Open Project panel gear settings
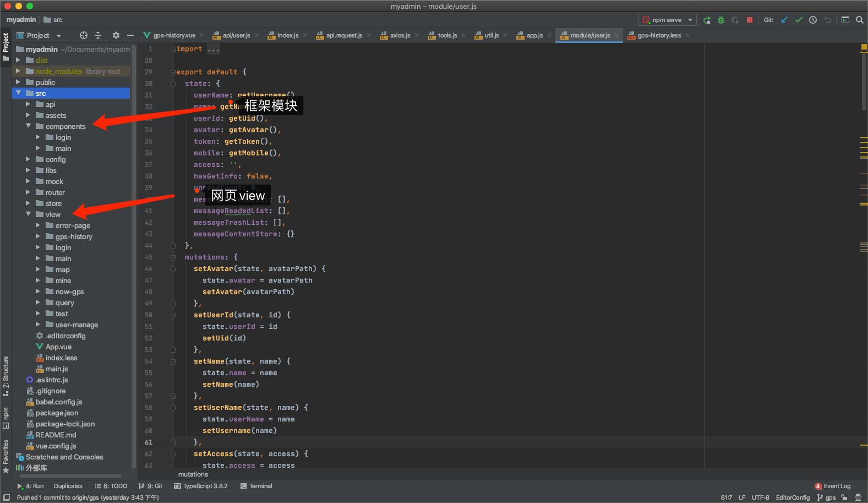The width and height of the screenshot is (868, 503). pyautogui.click(x=116, y=35)
